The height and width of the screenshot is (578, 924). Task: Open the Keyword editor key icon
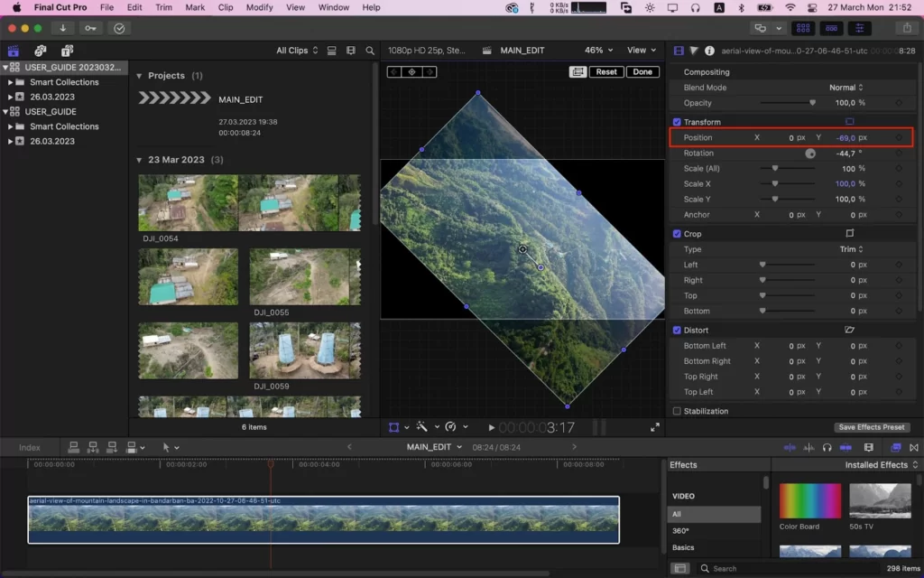90,28
